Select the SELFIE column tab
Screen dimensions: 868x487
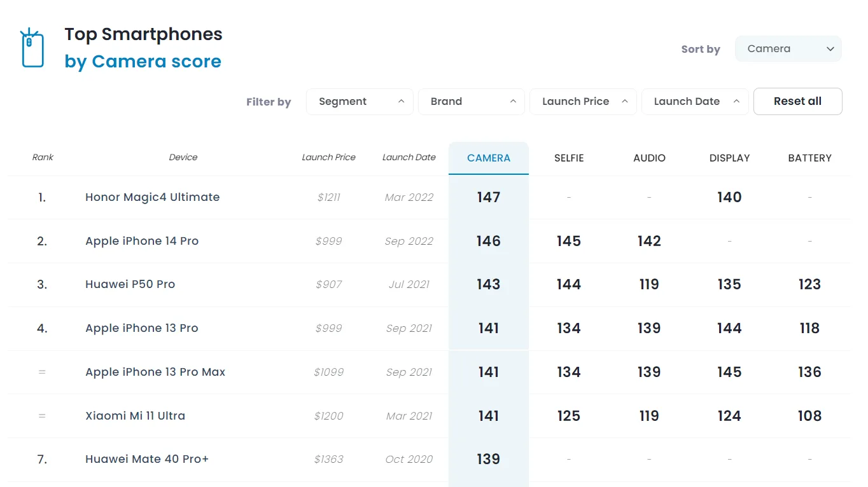[569, 158]
